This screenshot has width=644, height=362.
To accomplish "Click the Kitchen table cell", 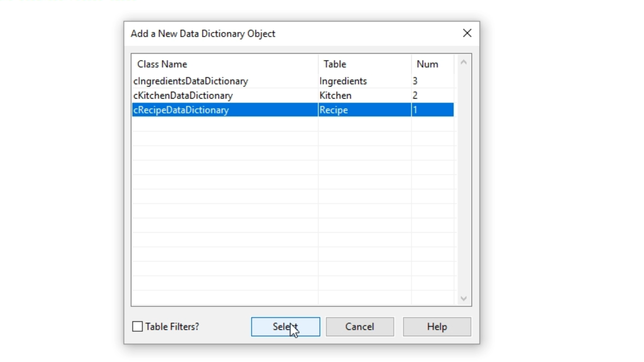I will coord(335,96).
